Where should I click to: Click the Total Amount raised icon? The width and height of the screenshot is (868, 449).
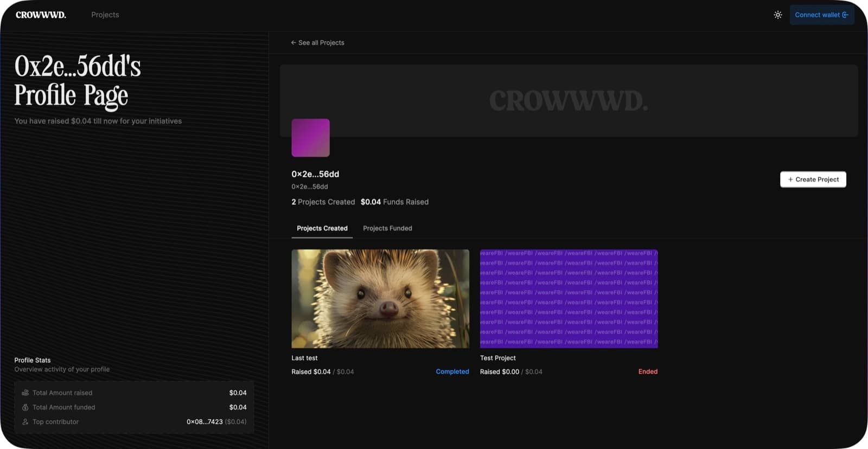[25, 393]
